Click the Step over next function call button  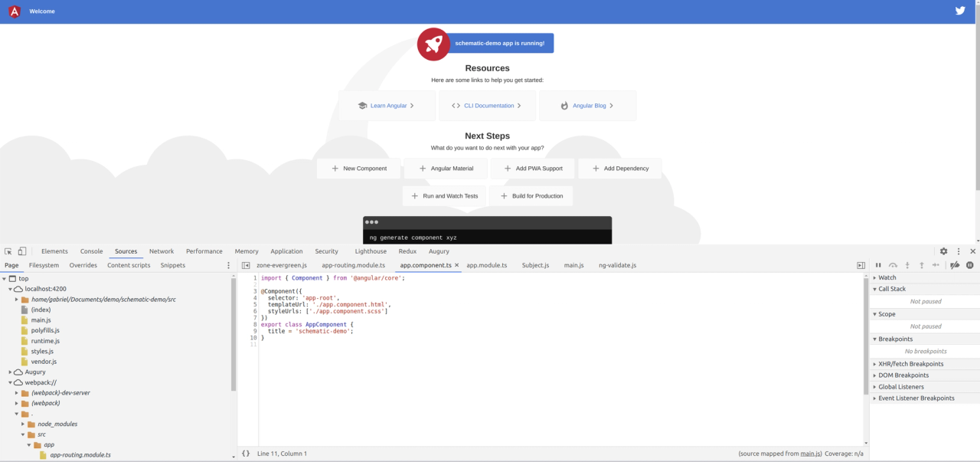[893, 265]
